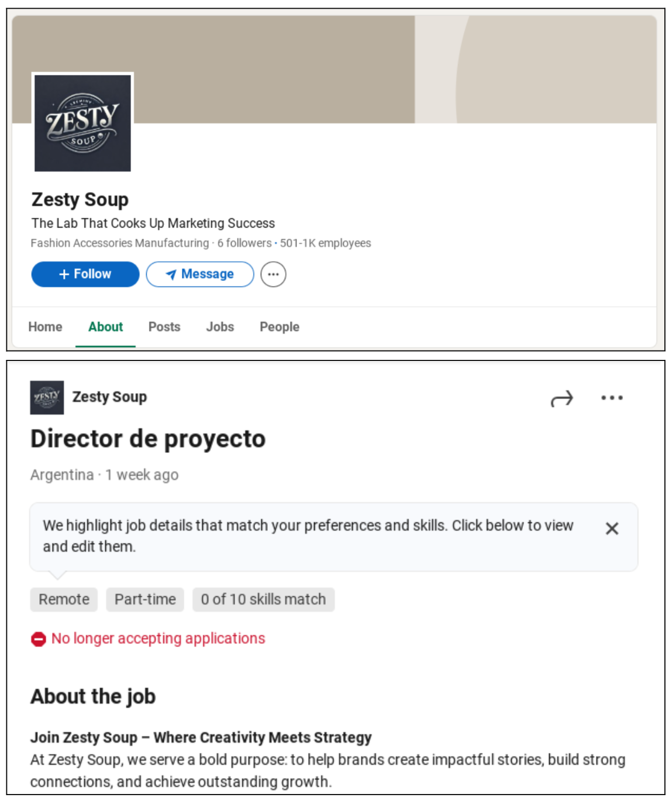Open the more options menu on company profile
The height and width of the screenshot is (801, 672).
pyautogui.click(x=274, y=274)
